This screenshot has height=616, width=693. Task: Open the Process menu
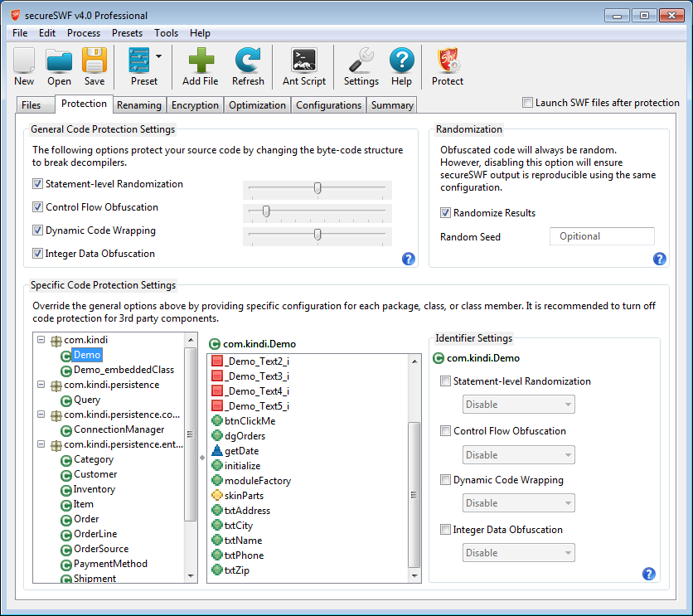83,33
